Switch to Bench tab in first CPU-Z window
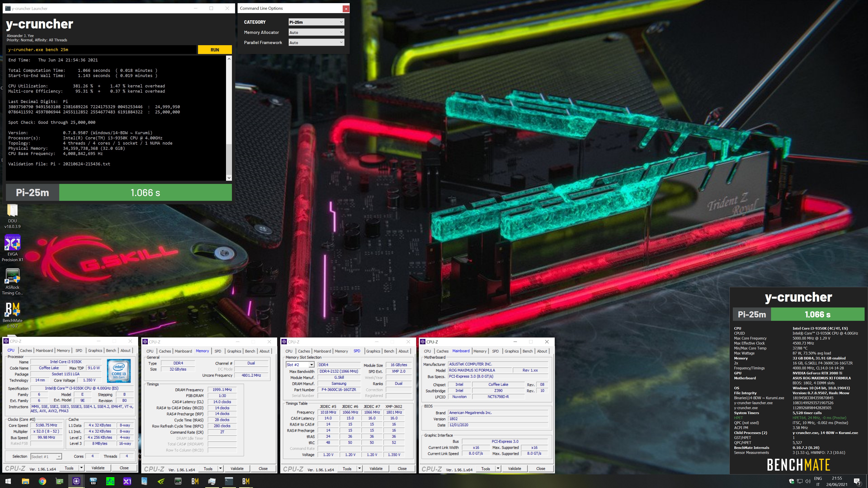Screen dimensions: 868x488 click(111, 351)
